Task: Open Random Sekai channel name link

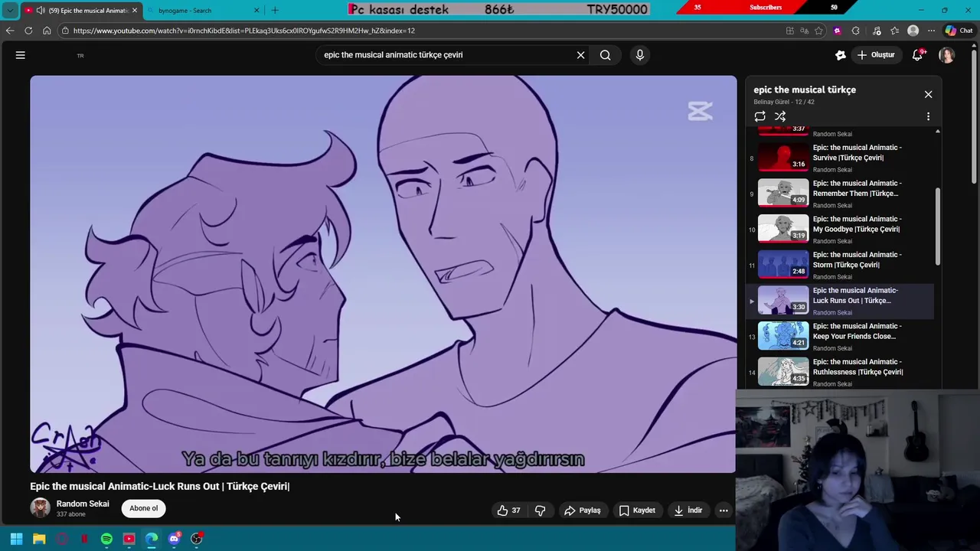Action: [83, 504]
